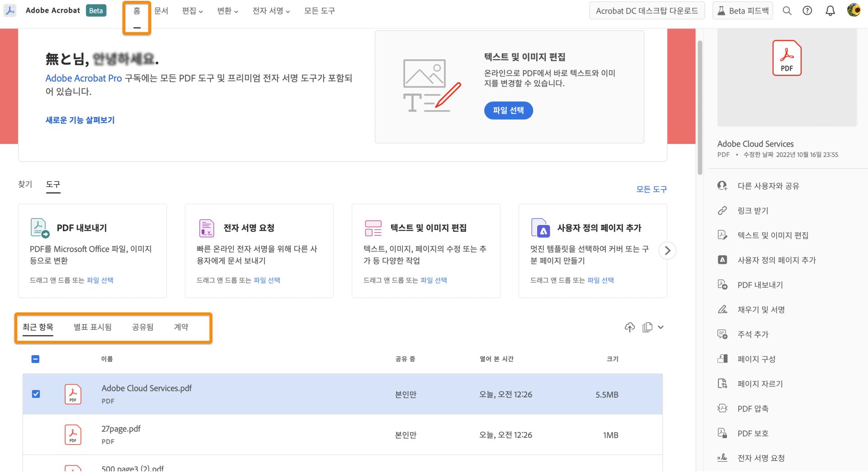
Task: Click the blue 파일 선택 button
Action: pyautogui.click(x=509, y=110)
